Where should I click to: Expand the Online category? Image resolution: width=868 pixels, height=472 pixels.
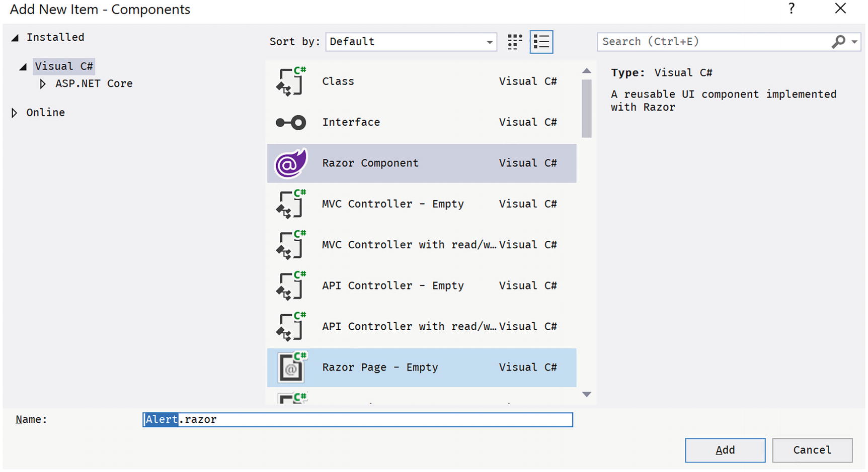pos(15,113)
